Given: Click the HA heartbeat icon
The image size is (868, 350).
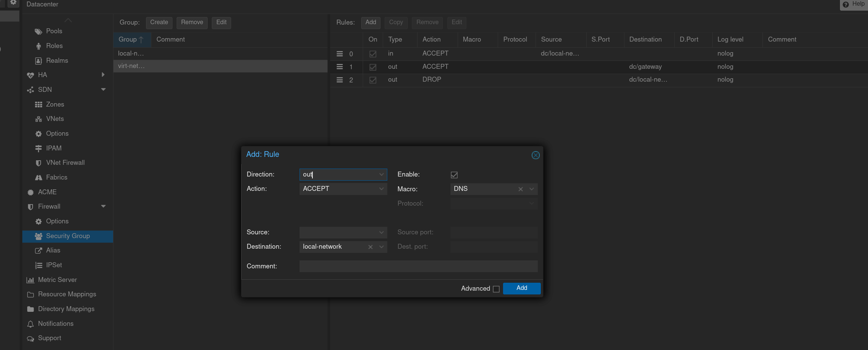Looking at the screenshot, I should point(30,75).
